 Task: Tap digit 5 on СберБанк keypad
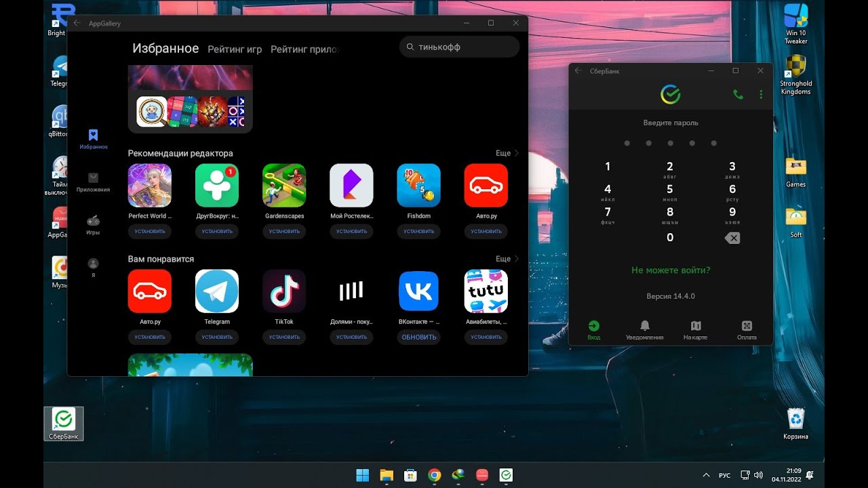pyautogui.click(x=670, y=192)
